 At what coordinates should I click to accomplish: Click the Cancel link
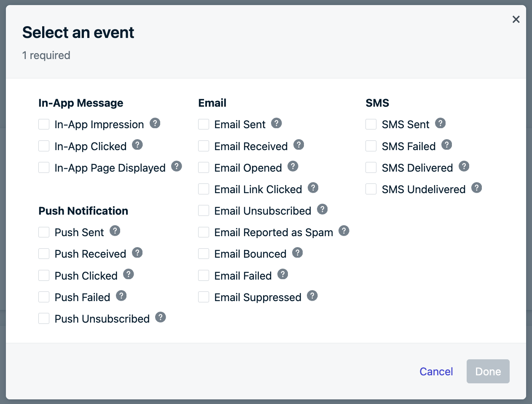click(436, 372)
